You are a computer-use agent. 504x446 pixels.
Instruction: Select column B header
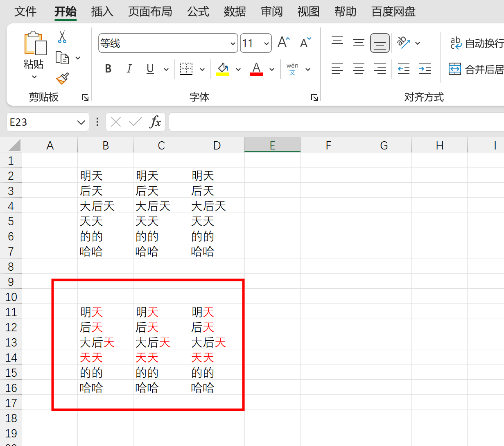(106, 145)
